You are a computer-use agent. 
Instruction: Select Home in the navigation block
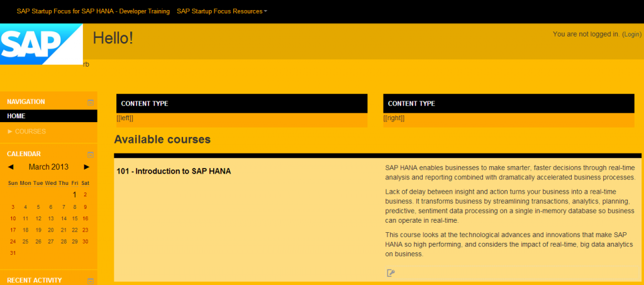(16, 116)
